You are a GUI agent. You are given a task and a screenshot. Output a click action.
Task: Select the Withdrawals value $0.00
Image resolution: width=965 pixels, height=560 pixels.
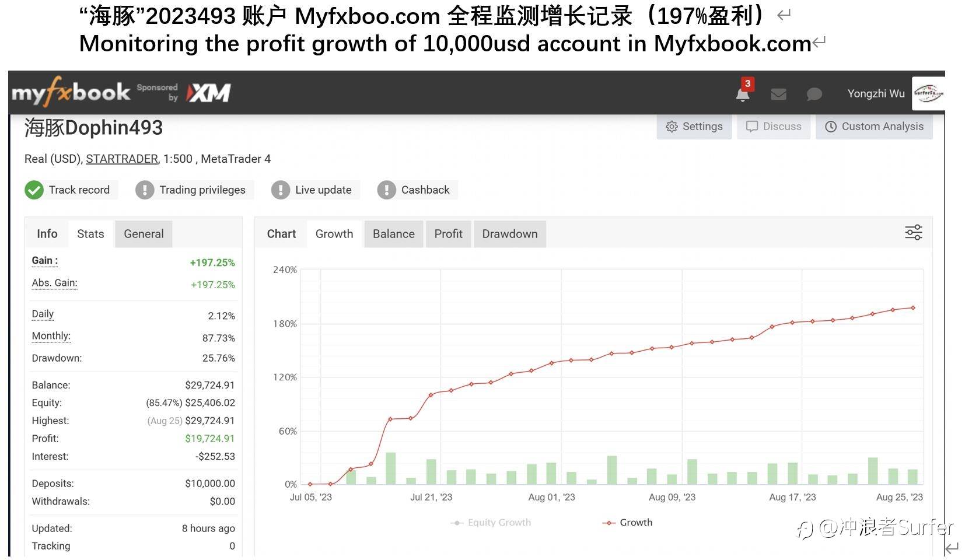(222, 502)
